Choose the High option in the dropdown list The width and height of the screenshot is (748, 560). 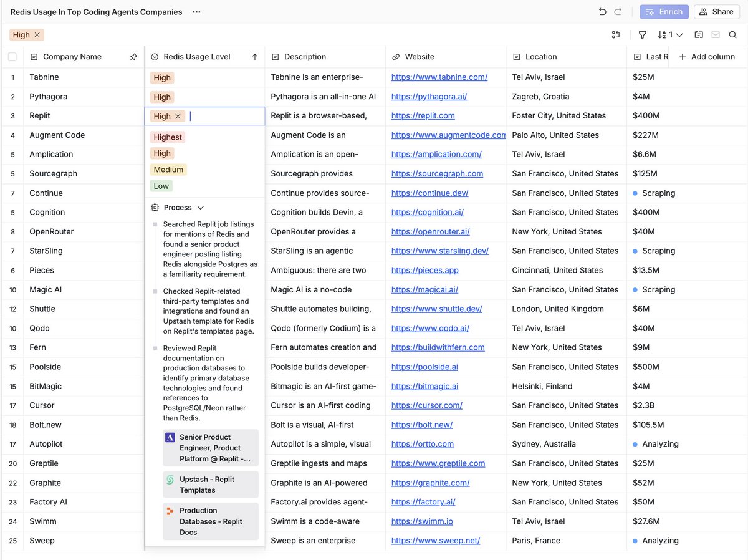coord(162,153)
